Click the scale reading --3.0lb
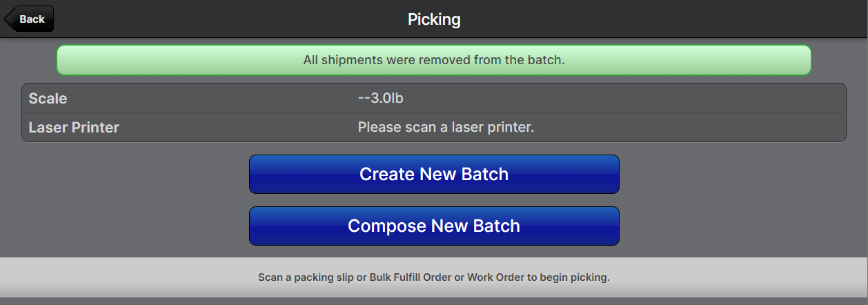The height and width of the screenshot is (305, 868). [x=380, y=98]
